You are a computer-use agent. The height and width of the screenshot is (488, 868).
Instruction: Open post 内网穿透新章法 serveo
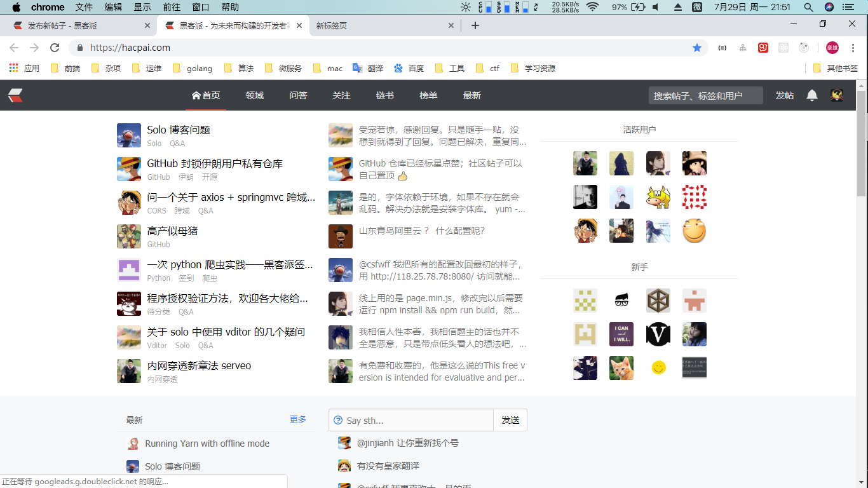199,365
